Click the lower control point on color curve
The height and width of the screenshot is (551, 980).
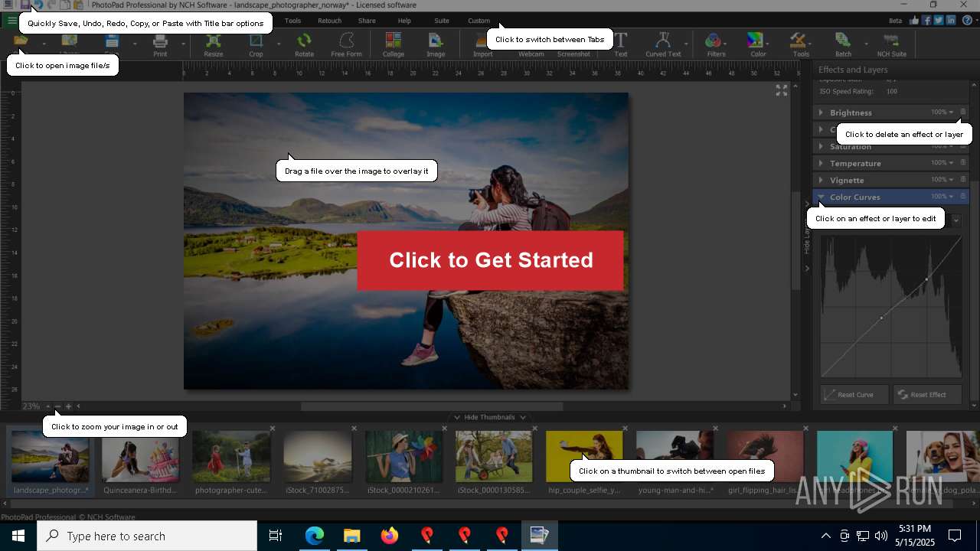882,318
